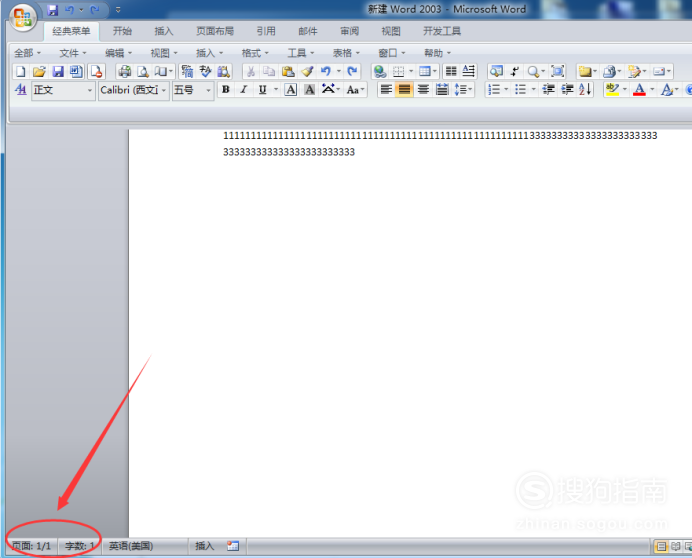Click the New blank document icon
Screen dimensions: 692x558
[x=20, y=71]
